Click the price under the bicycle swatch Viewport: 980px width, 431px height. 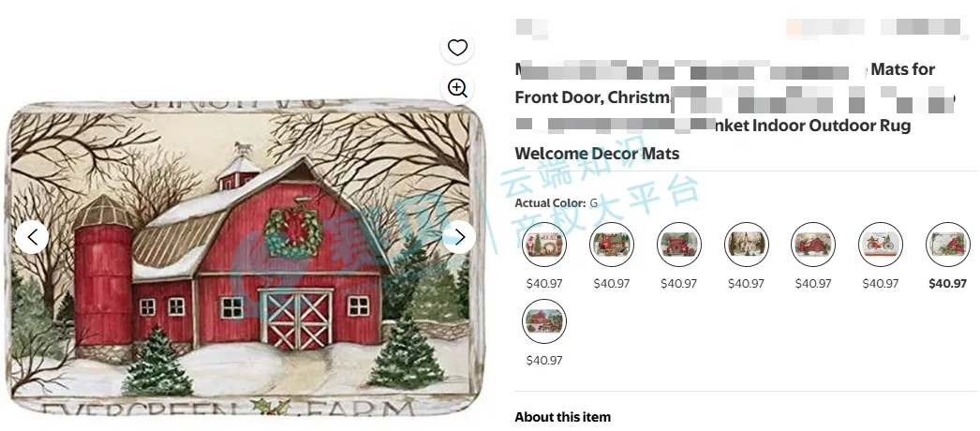point(882,284)
